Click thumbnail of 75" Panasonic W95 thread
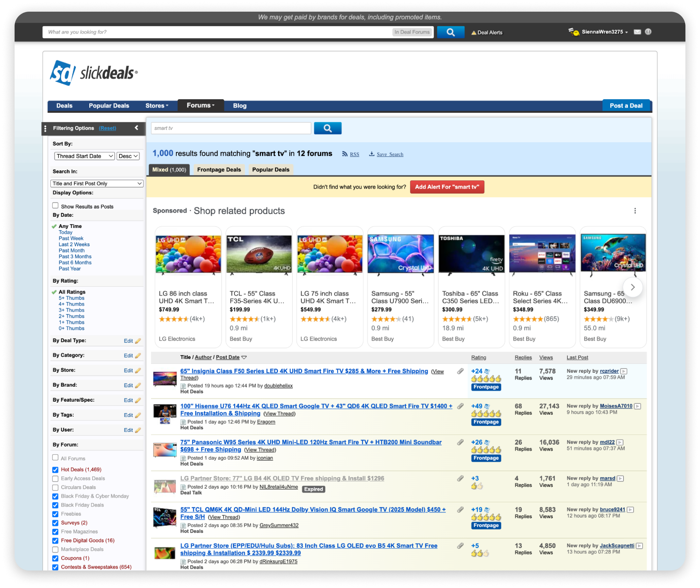 coord(165,449)
